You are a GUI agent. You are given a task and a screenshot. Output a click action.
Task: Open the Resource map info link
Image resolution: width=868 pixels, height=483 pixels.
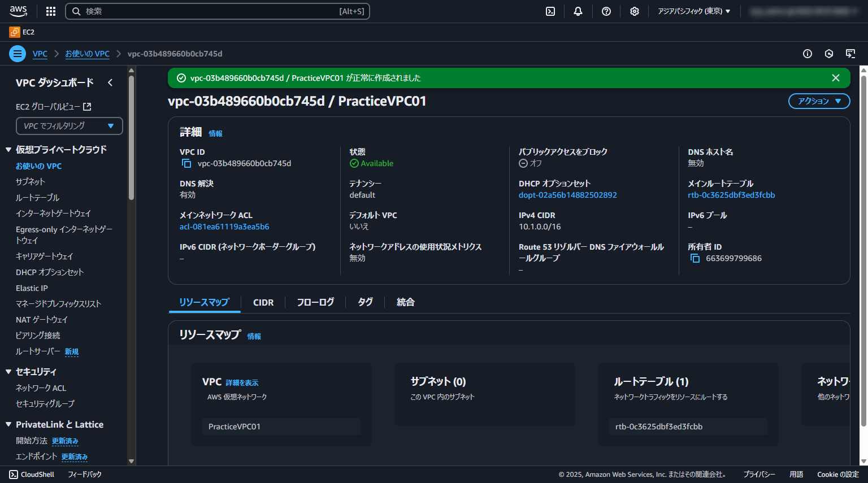coord(254,337)
